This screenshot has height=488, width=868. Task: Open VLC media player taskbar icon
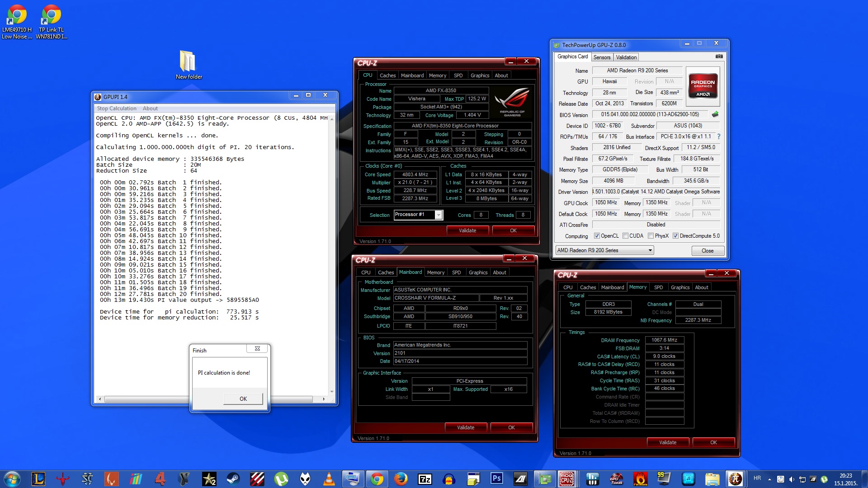(329, 479)
